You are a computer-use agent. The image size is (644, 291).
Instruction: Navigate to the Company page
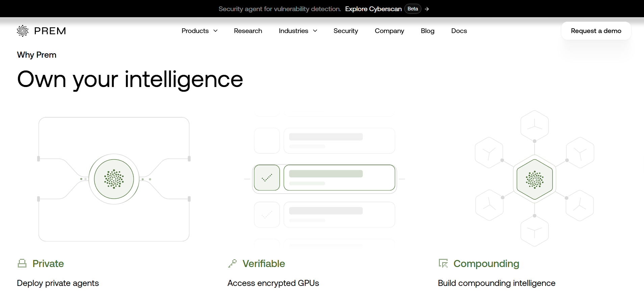coord(389,31)
